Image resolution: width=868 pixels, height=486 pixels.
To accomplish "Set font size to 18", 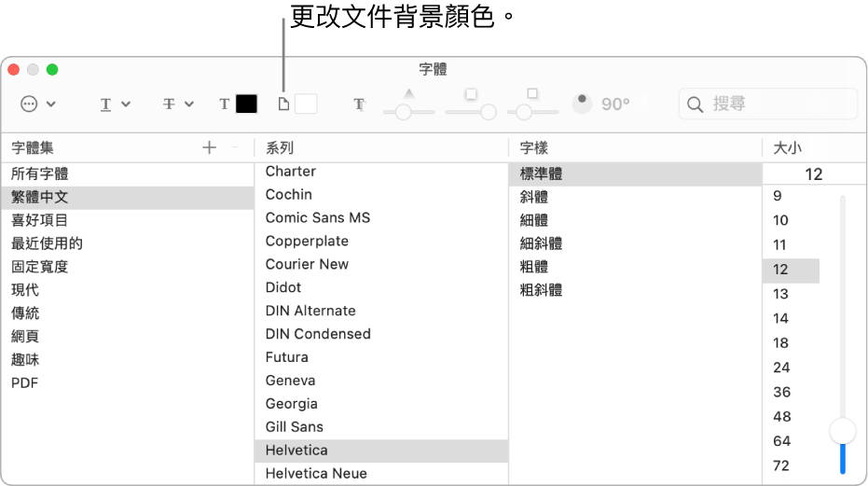I will [x=791, y=343].
